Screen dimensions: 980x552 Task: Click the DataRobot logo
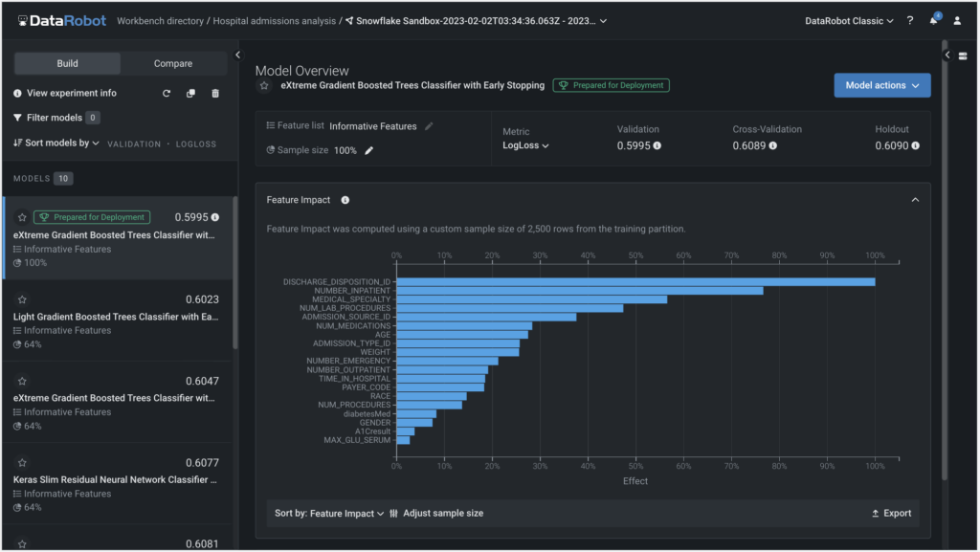tap(62, 21)
